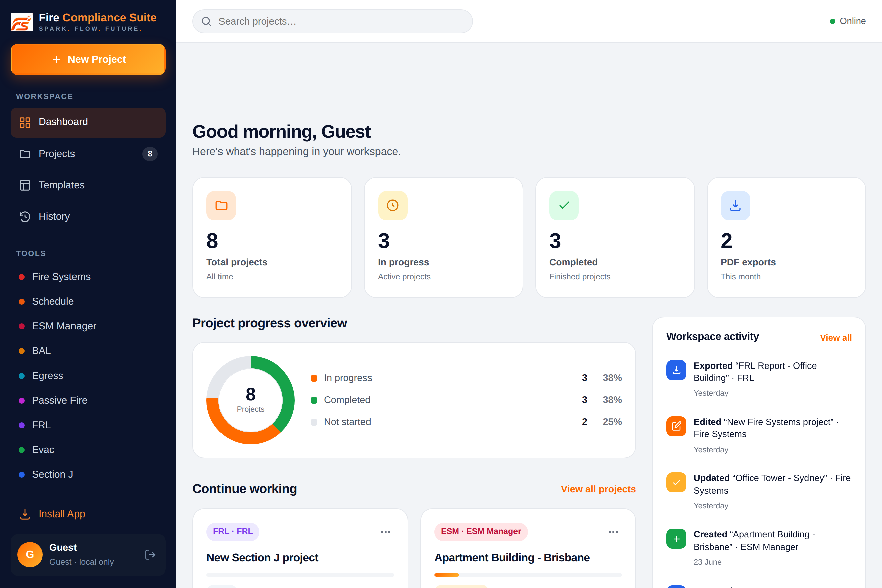The height and width of the screenshot is (588, 882).
Task: Click the Edited New Fire Systems project entry
Action: point(759,435)
